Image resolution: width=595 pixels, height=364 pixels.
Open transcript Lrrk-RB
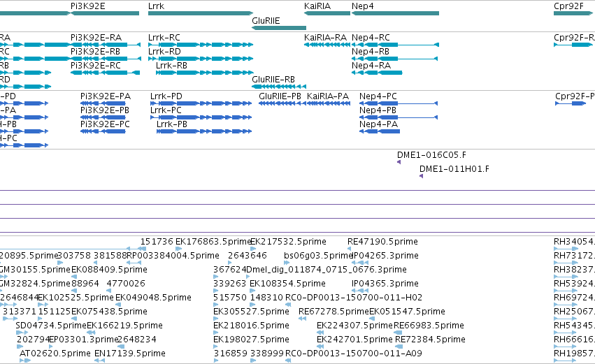(x=171, y=66)
